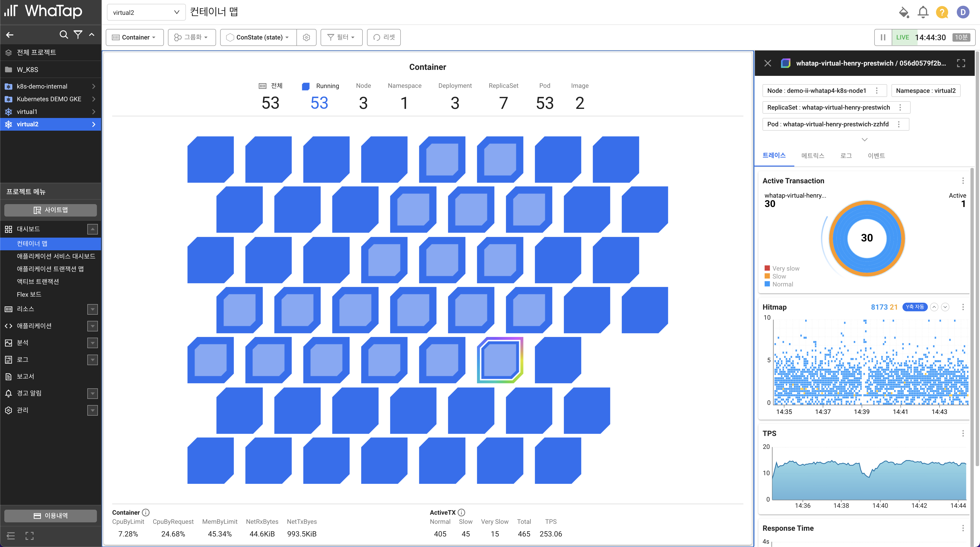Toggle the Y축 자동 hitmap setting
This screenshot has width=980, height=547.
click(x=915, y=307)
